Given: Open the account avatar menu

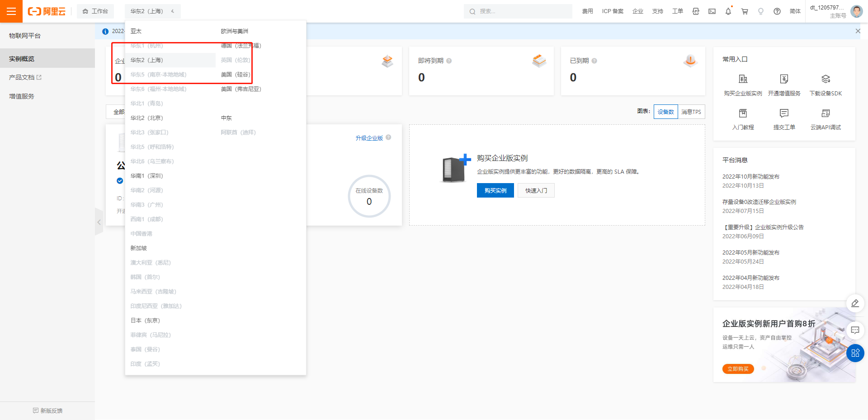Looking at the screenshot, I should pyautogui.click(x=856, y=11).
